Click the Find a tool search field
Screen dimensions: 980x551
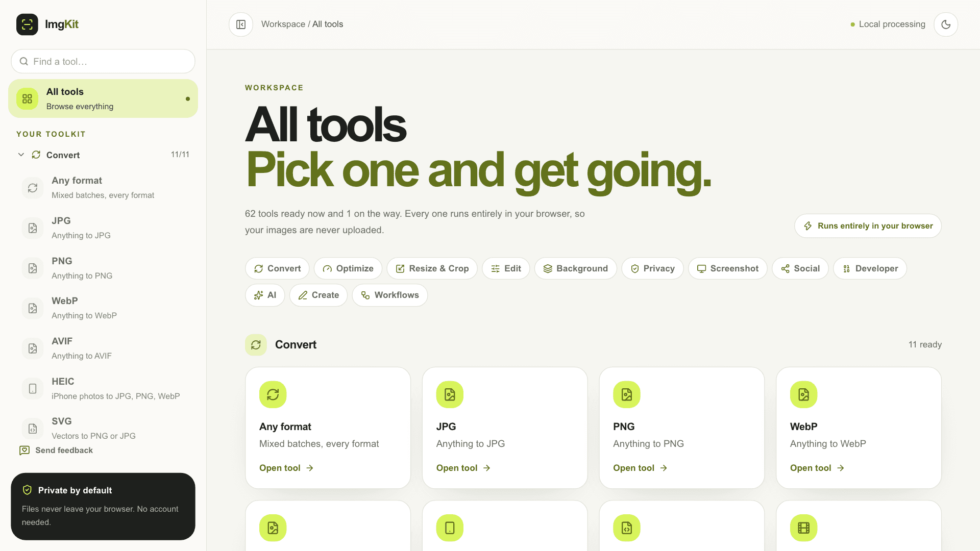(x=103, y=61)
